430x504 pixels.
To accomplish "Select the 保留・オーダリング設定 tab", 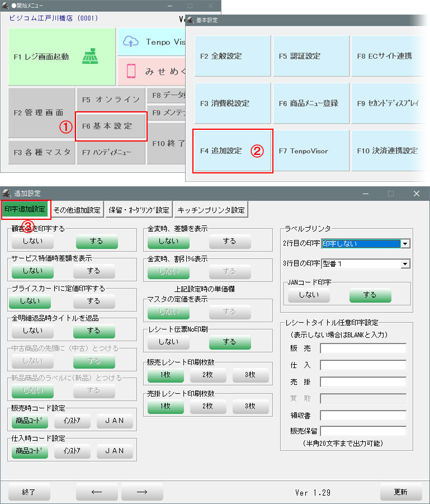I will click(139, 210).
